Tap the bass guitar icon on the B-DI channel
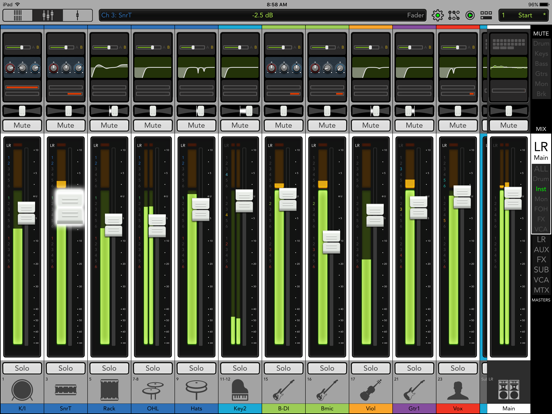Image resolution: width=552 pixels, height=414 pixels. [283, 390]
